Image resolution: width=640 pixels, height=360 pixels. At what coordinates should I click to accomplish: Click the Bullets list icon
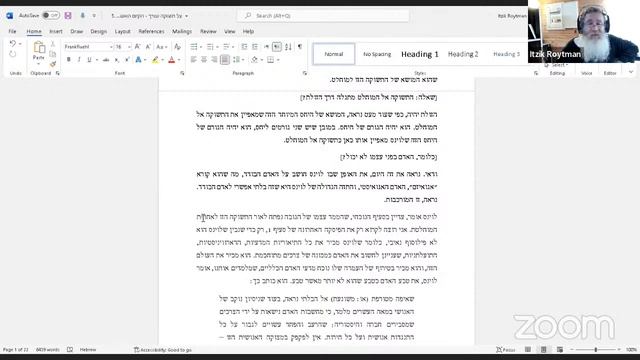tap(194, 47)
